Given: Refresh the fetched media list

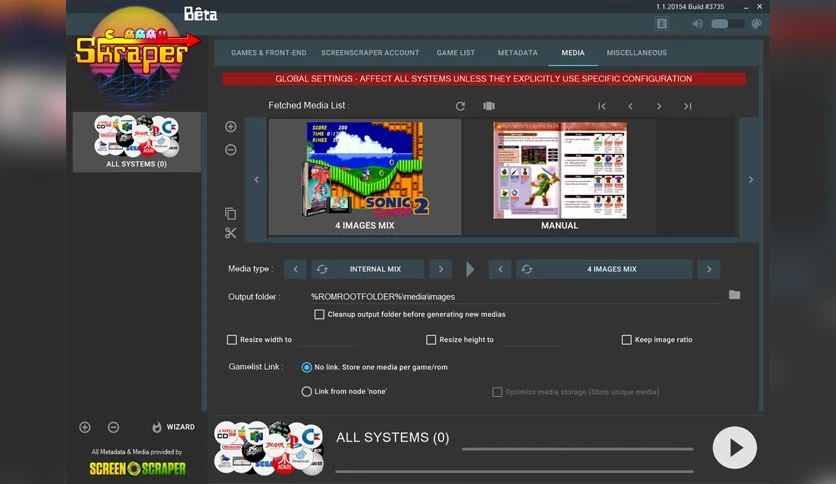Looking at the screenshot, I should click(x=460, y=106).
